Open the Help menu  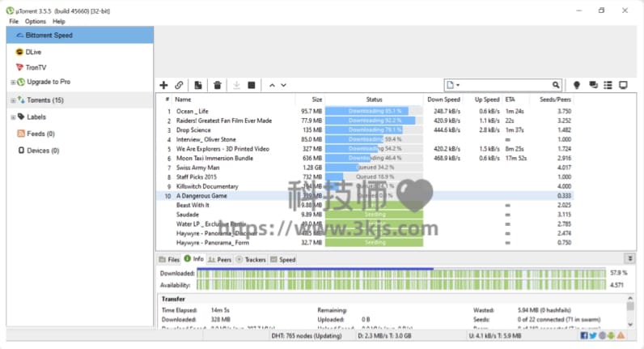(x=59, y=21)
